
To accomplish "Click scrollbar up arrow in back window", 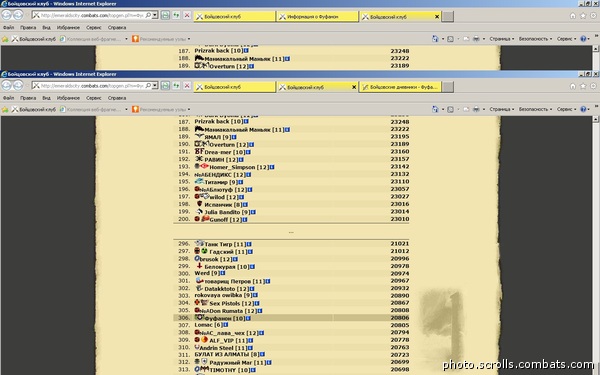I will [595, 49].
